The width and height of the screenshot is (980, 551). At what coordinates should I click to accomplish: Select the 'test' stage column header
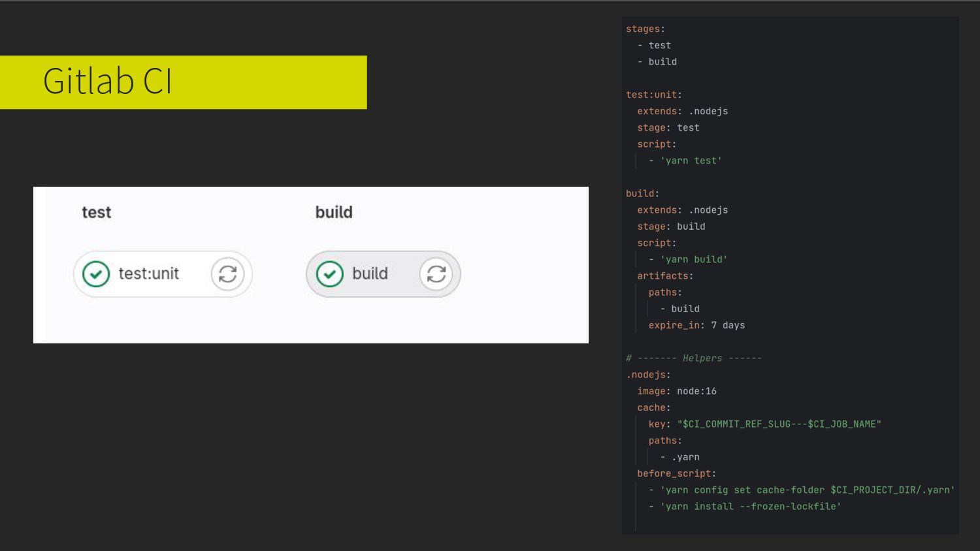pyautogui.click(x=96, y=212)
